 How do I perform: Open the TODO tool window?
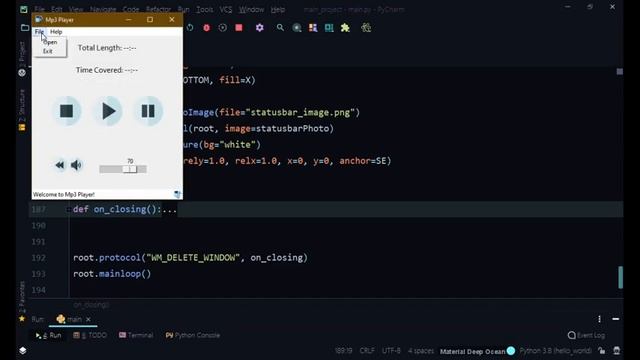pos(90,335)
